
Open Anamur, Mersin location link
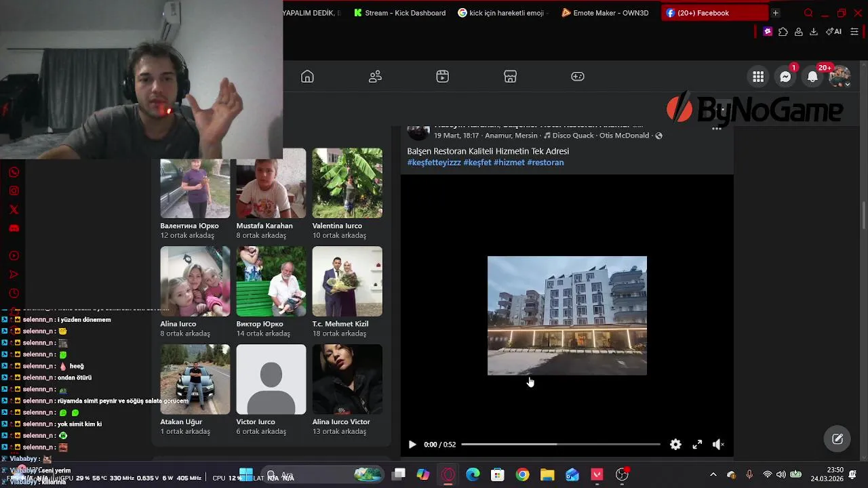(511, 136)
